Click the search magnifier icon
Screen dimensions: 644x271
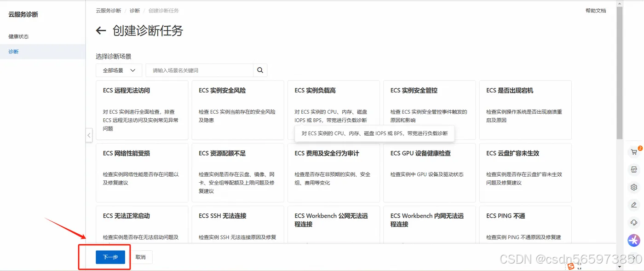tap(260, 70)
